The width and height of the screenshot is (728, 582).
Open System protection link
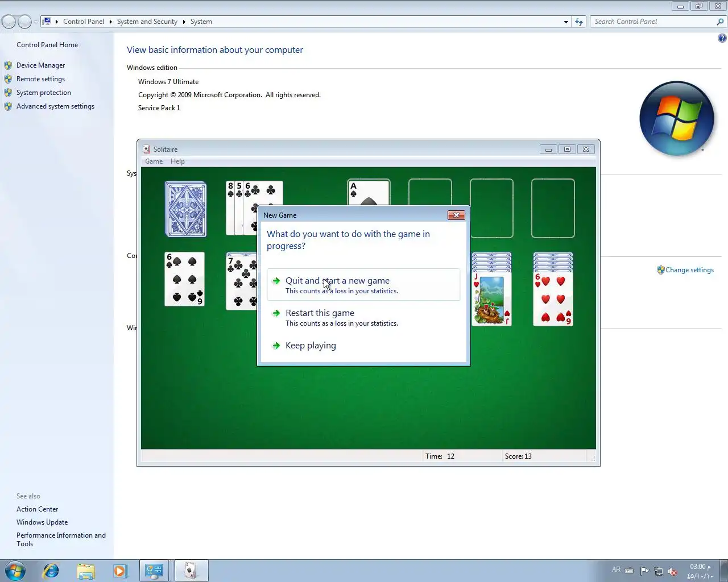tap(44, 93)
